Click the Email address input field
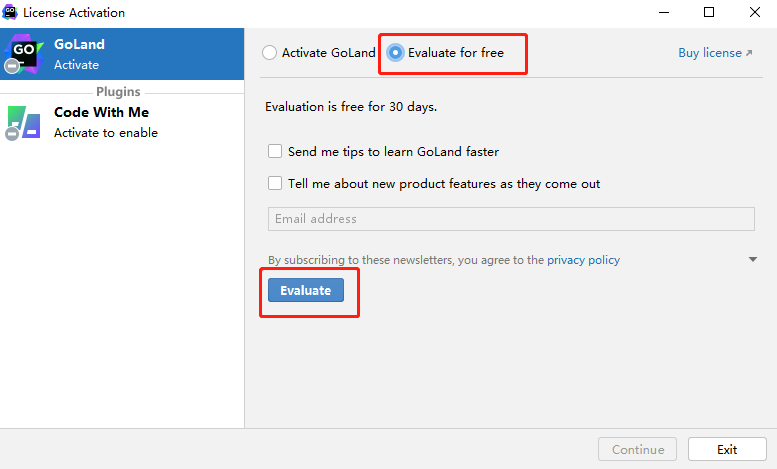777x469 pixels. pyautogui.click(x=511, y=219)
